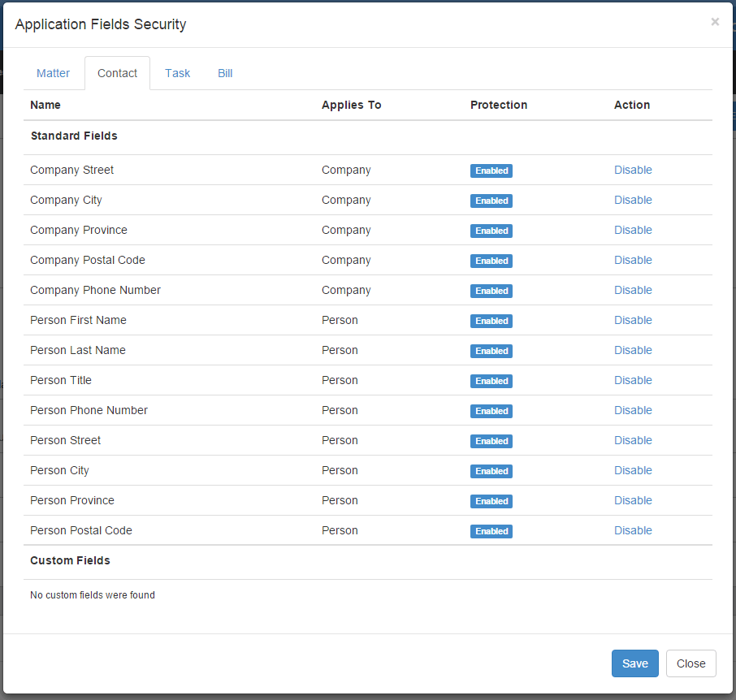Close the dialog with the X icon
This screenshot has height=700, width=736.
pyautogui.click(x=715, y=22)
